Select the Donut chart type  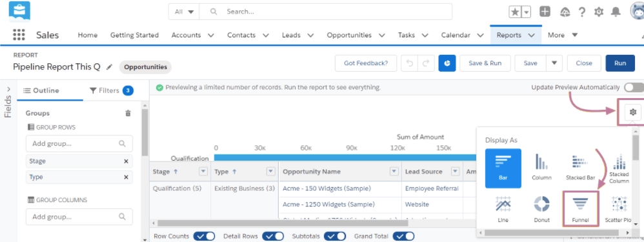(x=541, y=210)
